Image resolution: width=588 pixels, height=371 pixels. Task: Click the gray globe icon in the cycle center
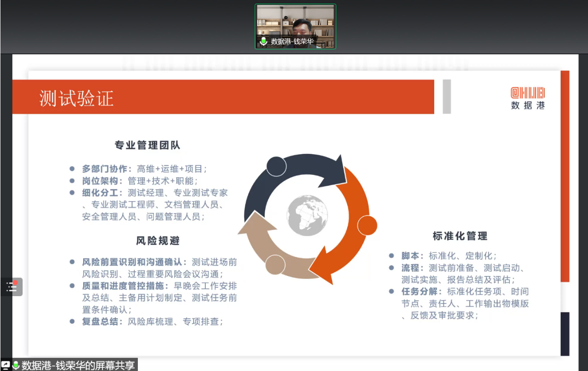click(307, 214)
